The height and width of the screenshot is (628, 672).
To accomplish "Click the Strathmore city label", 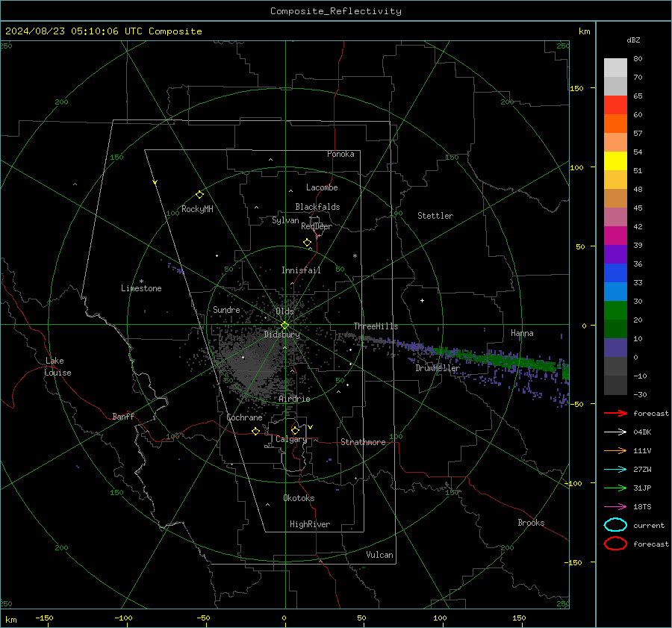I will 363,442.
